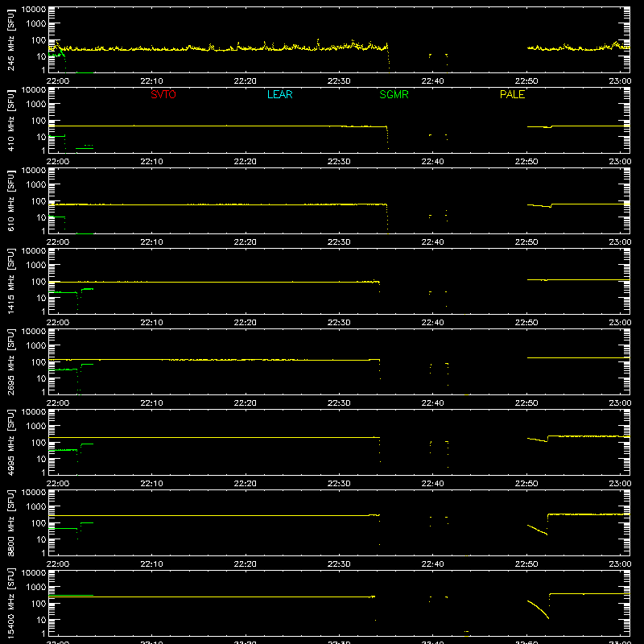Click 23:00 tick under the 410 MHz panel
Screen dimensions: 644x644
(620, 162)
